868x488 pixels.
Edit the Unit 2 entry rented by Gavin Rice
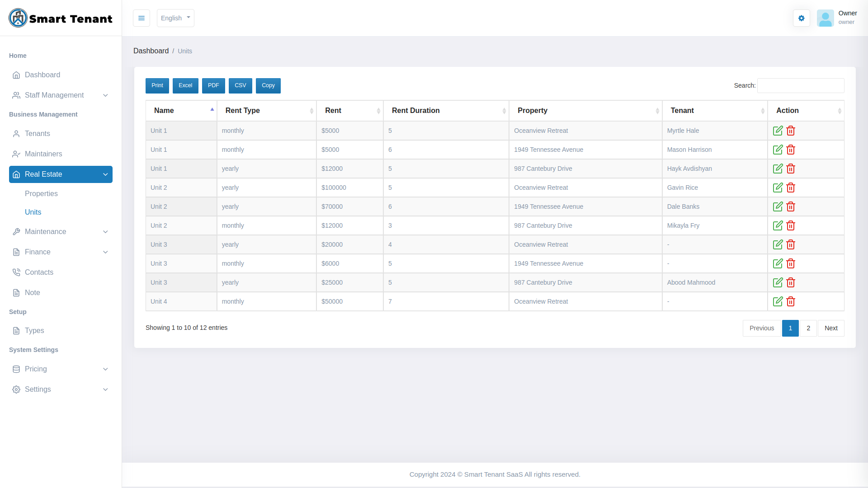pos(778,188)
